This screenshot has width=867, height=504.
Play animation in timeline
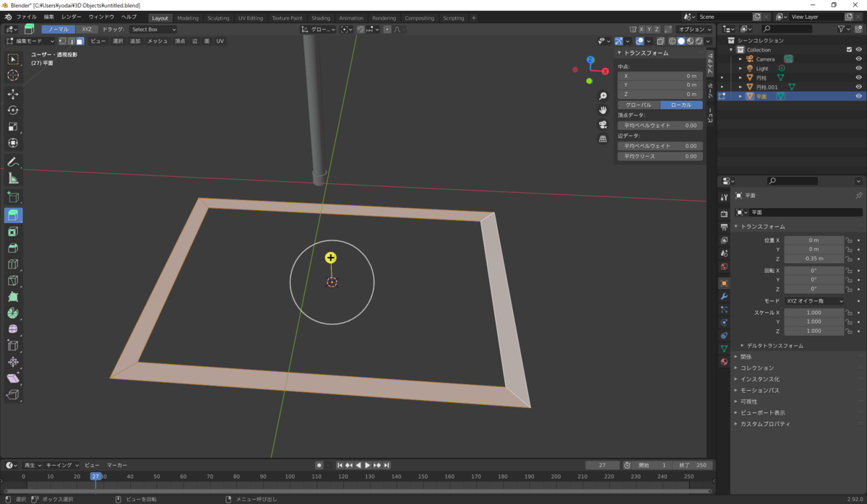[368, 465]
